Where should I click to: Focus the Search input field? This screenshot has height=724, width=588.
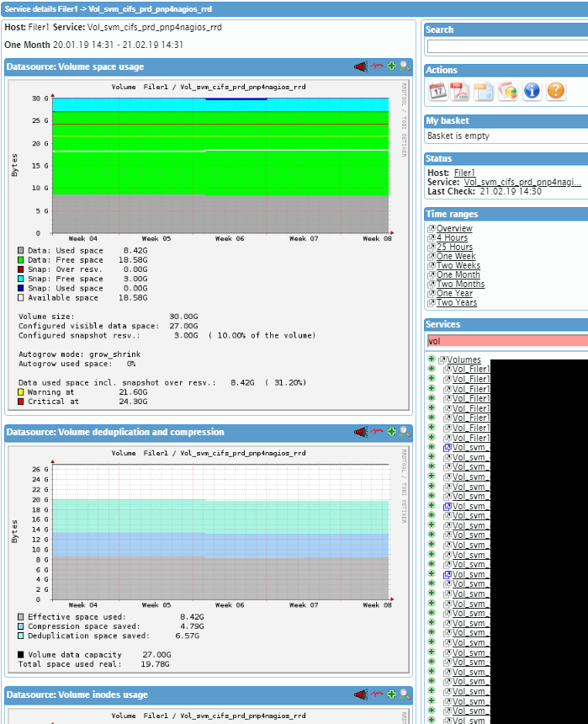(x=507, y=46)
